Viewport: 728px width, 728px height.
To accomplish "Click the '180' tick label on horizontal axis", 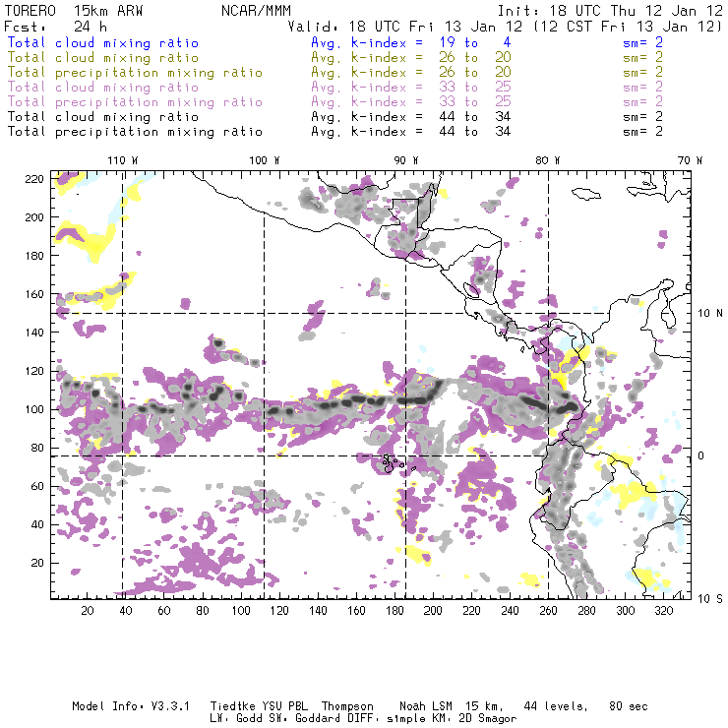I will [x=394, y=611].
